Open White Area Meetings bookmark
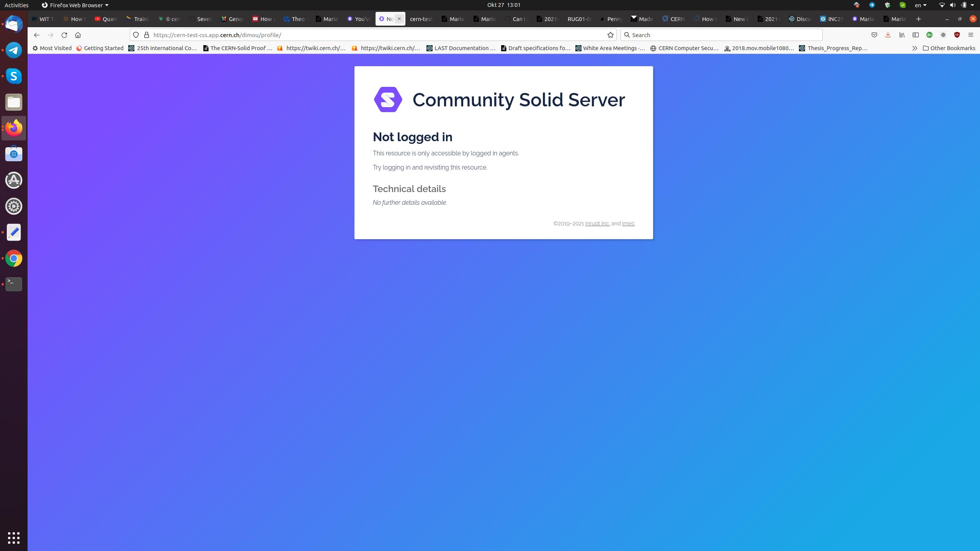980x551 pixels. [x=610, y=48]
